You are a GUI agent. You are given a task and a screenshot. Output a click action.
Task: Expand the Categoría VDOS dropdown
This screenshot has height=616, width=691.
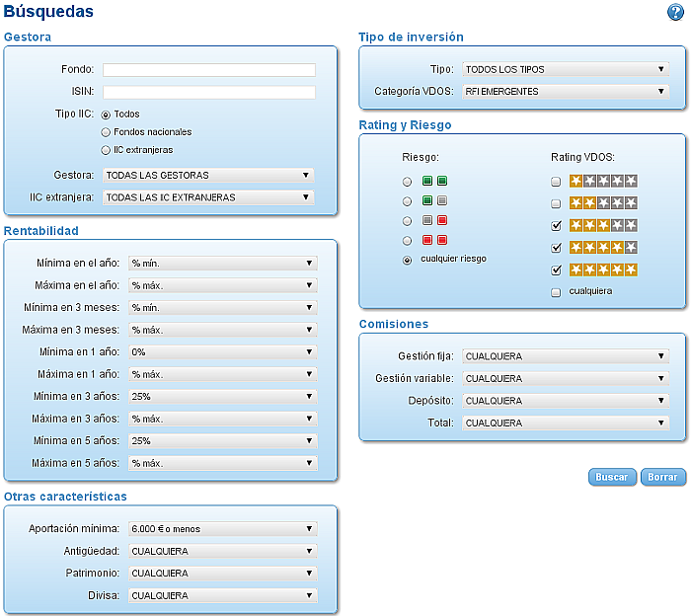click(566, 92)
